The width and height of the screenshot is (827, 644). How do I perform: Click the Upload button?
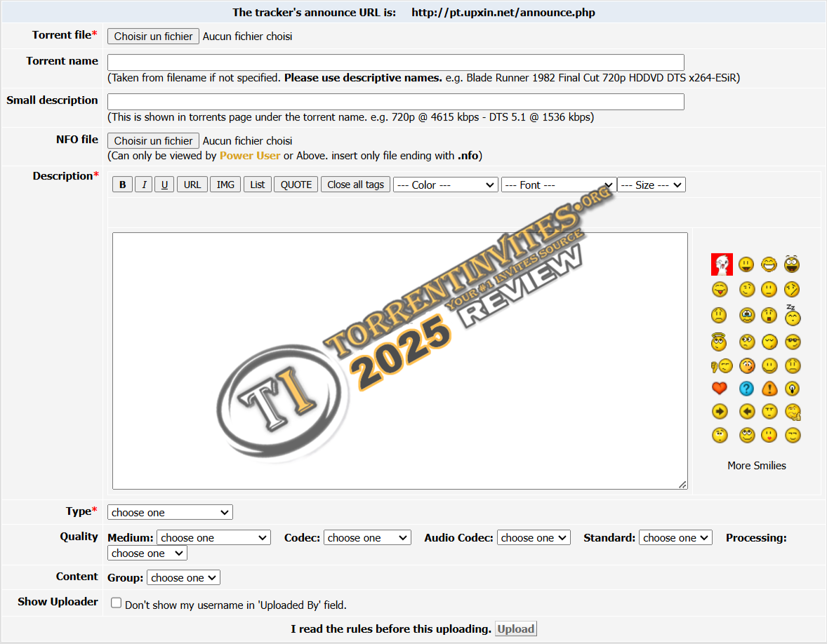click(516, 629)
